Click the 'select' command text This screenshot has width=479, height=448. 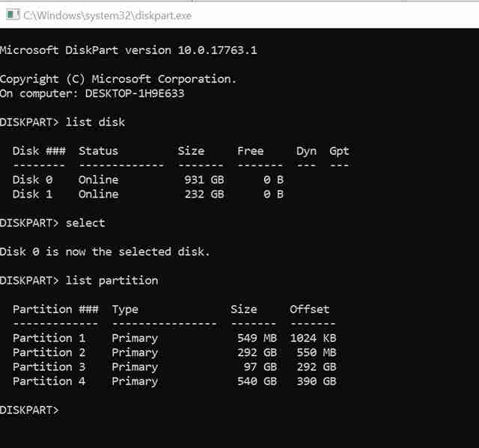[x=85, y=223]
